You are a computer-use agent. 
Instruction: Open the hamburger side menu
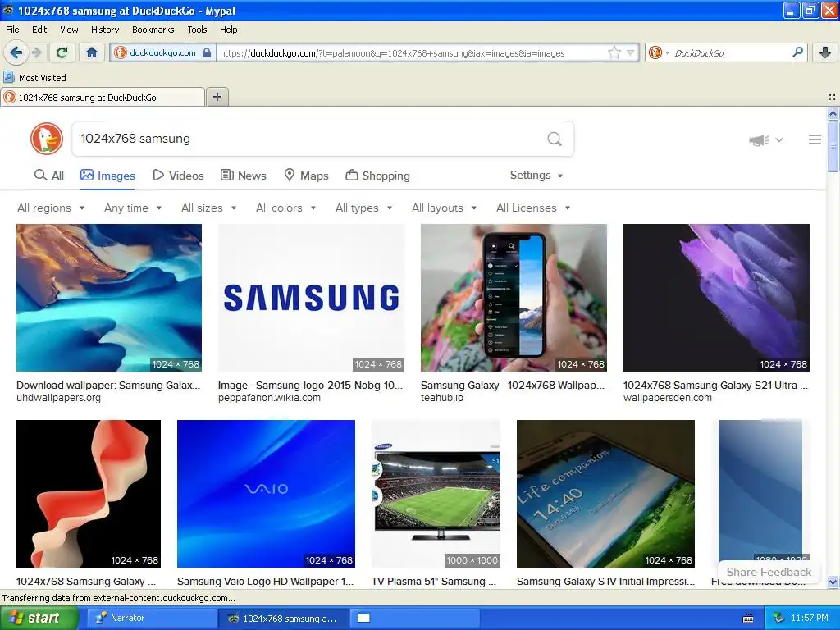(x=815, y=139)
